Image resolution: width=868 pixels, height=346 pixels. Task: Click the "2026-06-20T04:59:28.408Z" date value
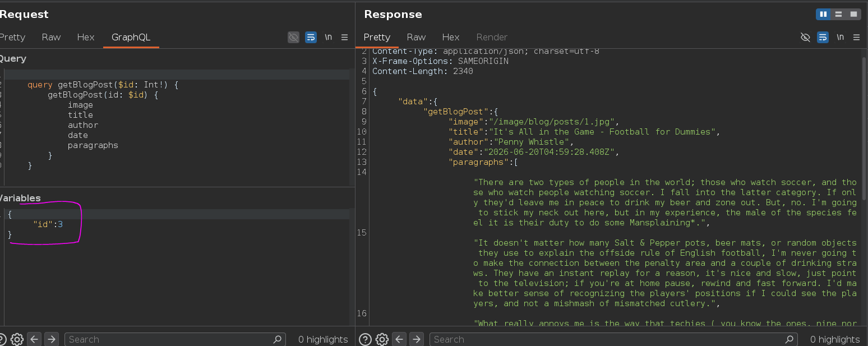pos(550,152)
